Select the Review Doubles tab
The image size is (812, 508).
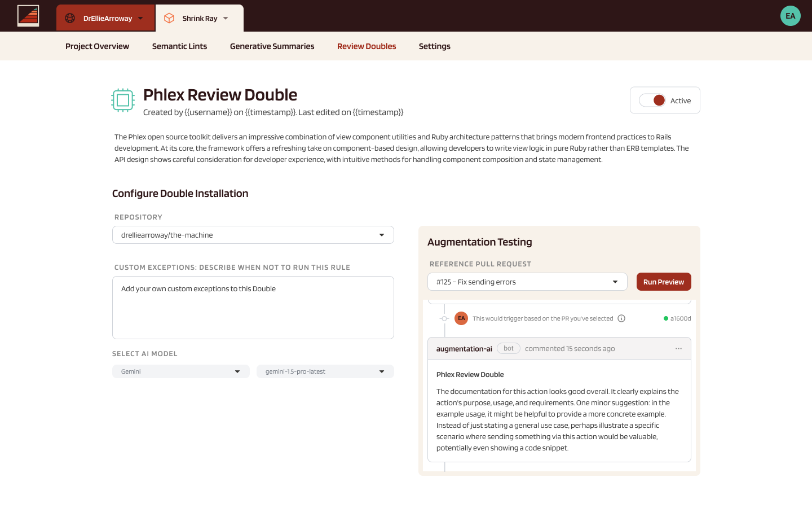(367, 46)
